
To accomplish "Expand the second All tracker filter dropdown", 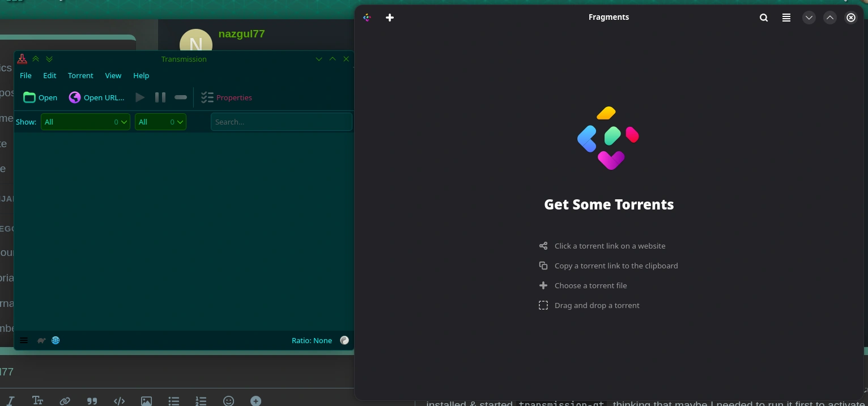I will pos(160,122).
